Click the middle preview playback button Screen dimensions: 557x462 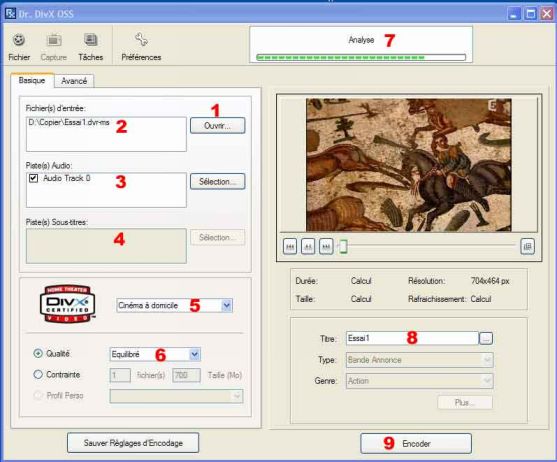308,246
